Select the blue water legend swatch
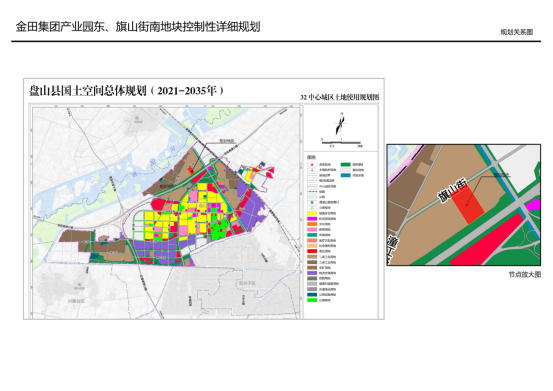The height and width of the screenshot is (391, 553). tap(345, 175)
